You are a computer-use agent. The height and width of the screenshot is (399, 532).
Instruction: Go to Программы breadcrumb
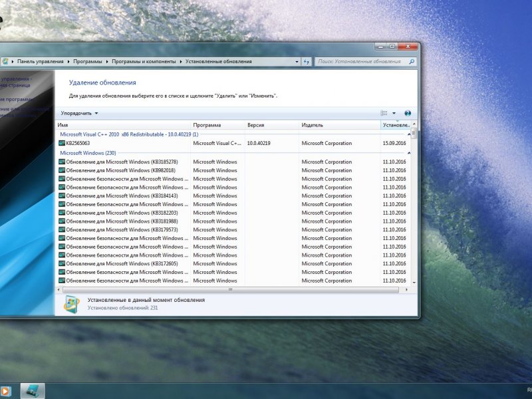[x=88, y=62]
